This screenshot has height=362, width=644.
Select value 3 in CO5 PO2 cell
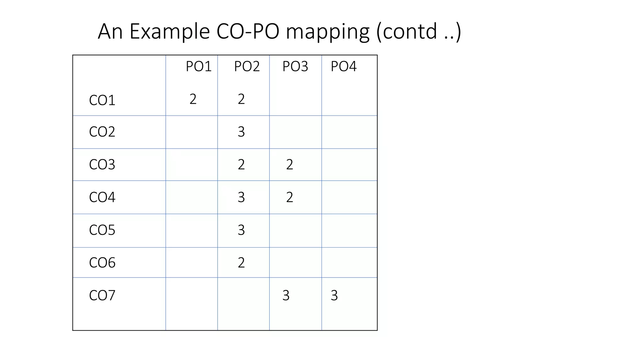[x=241, y=230]
